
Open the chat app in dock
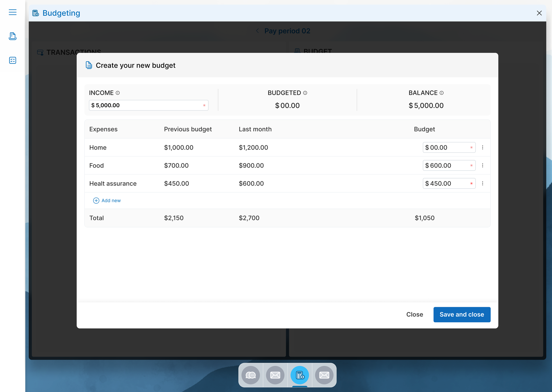pos(251,375)
